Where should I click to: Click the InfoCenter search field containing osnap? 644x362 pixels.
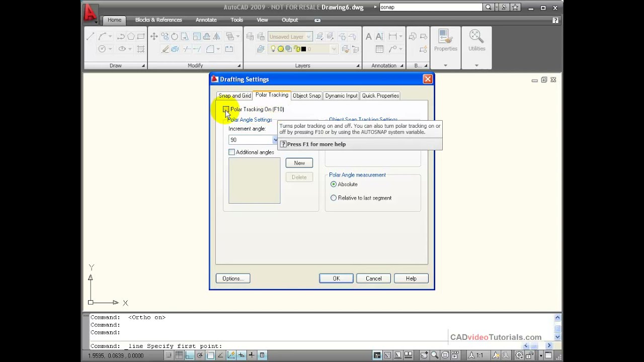pos(430,8)
